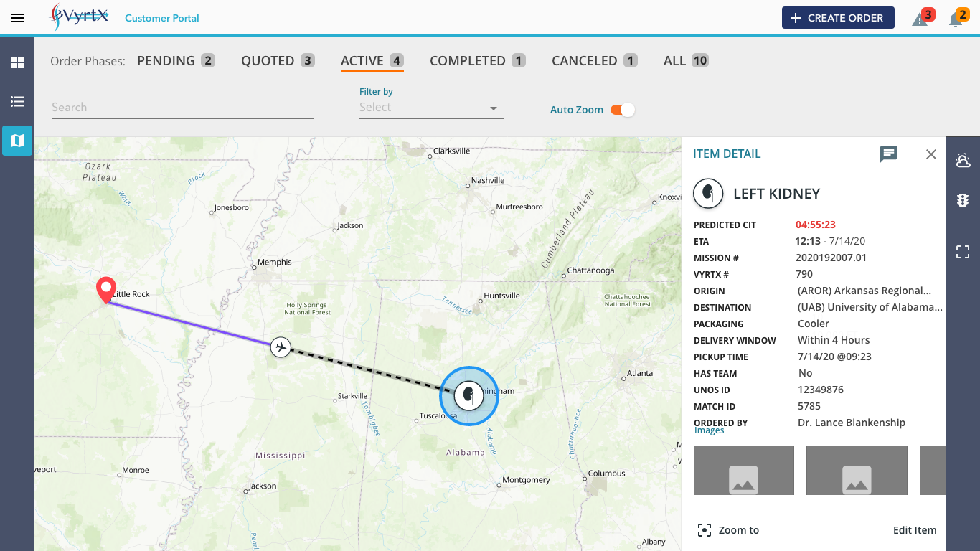980x551 pixels.
Task: Open the Images link
Action: 710,430
